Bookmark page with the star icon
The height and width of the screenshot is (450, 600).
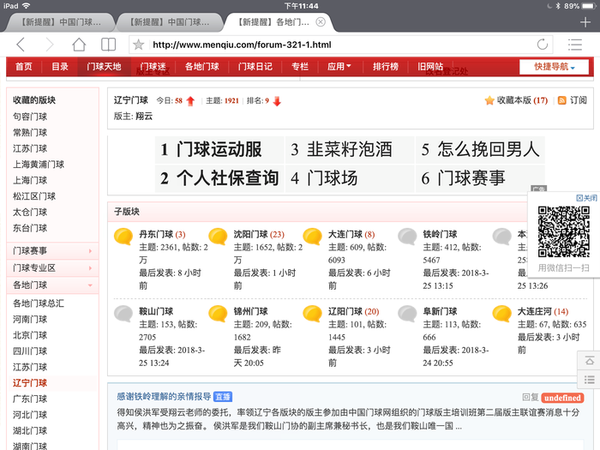pyautogui.click(x=138, y=45)
